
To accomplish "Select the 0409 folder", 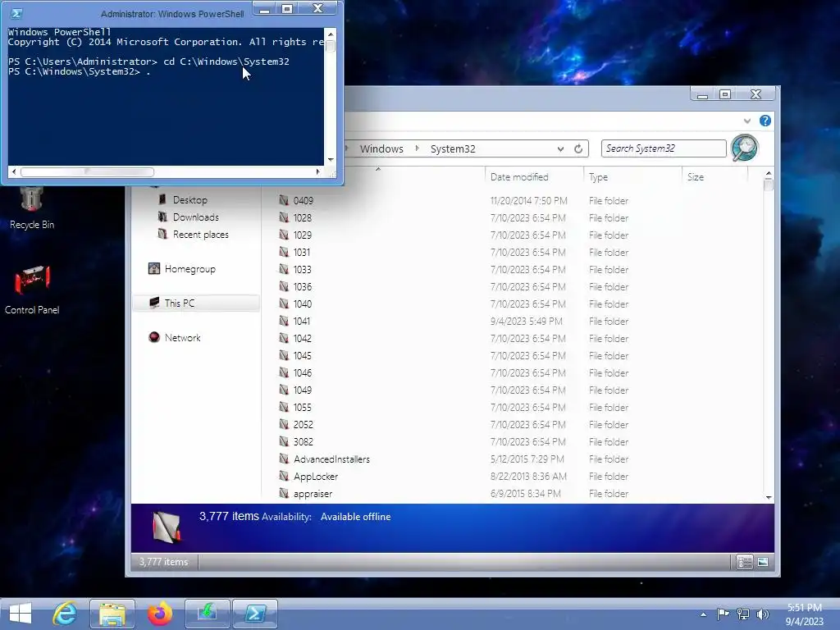I will coord(304,201).
